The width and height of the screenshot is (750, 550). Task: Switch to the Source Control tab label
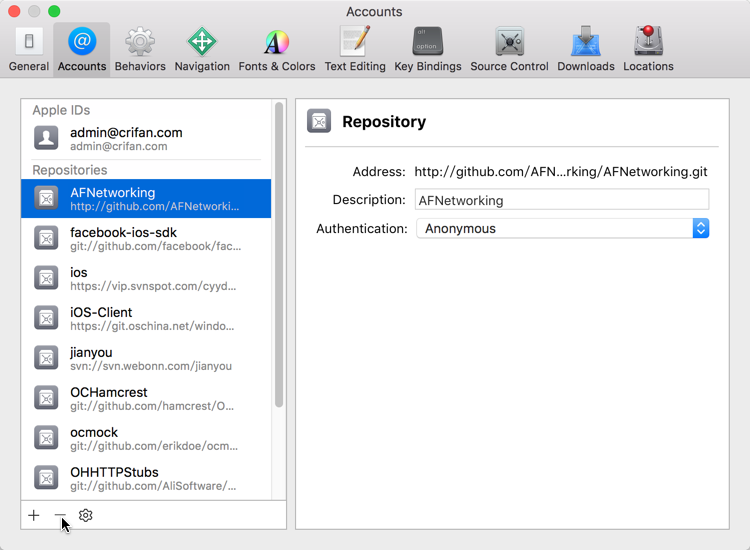coord(509,66)
